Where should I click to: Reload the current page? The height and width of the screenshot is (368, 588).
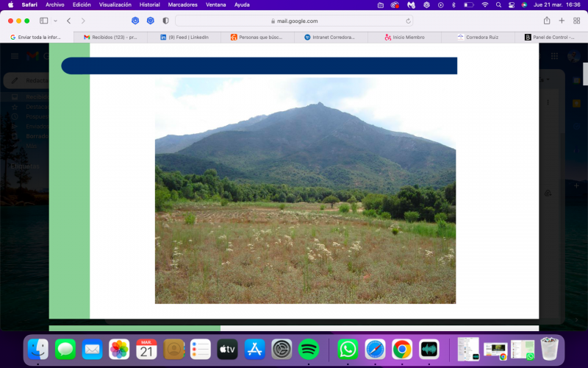pyautogui.click(x=408, y=21)
